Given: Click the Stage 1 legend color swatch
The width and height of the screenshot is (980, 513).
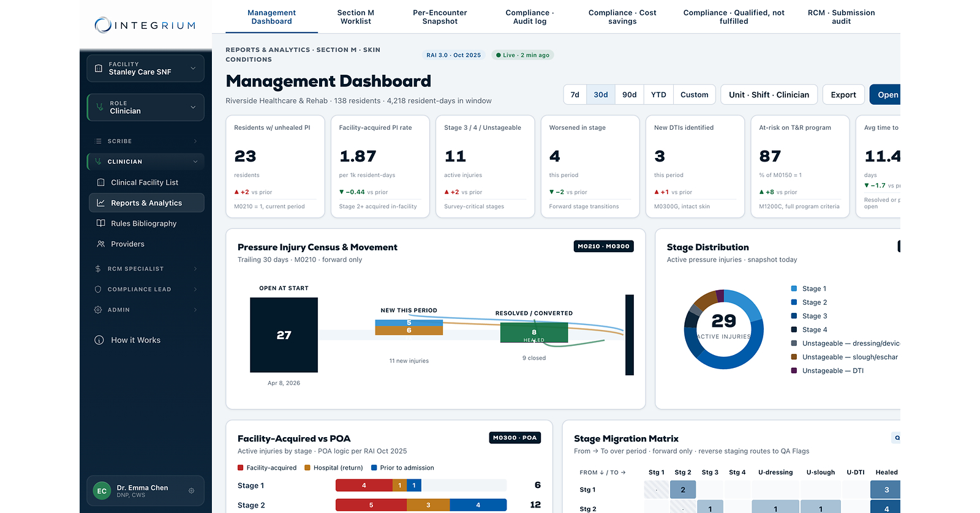Looking at the screenshot, I should click(x=794, y=288).
